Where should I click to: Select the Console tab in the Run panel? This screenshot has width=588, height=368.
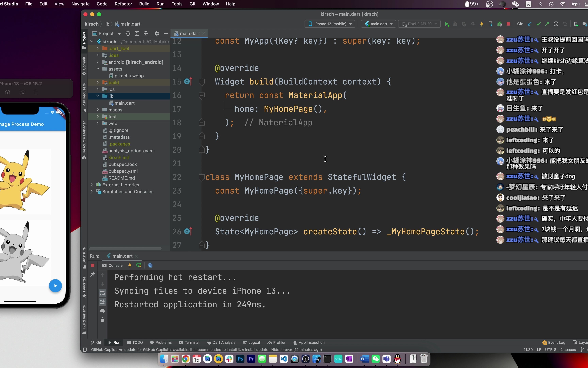coord(112,265)
